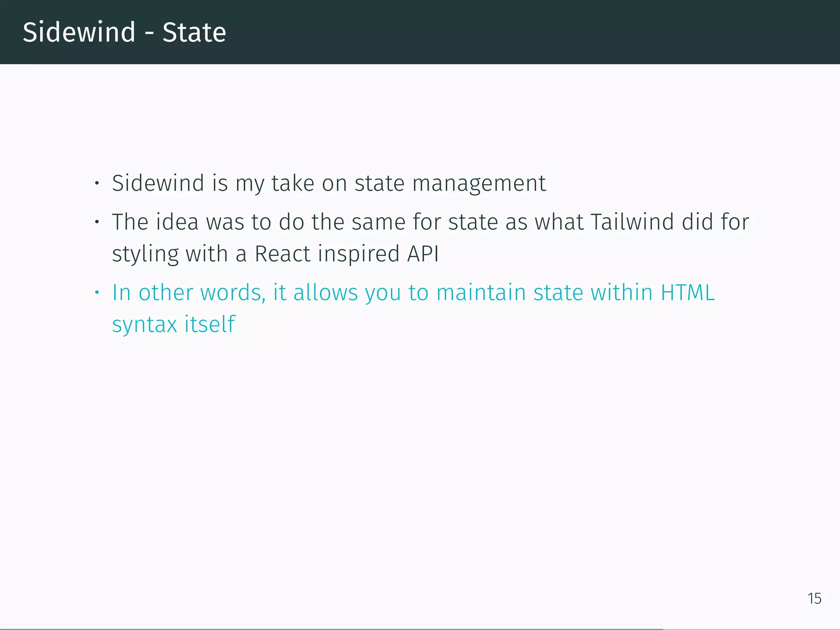Screen dimensions: 840x630
Task: Click "styling with a" on the wrapped line
Action: pyautogui.click(x=179, y=253)
